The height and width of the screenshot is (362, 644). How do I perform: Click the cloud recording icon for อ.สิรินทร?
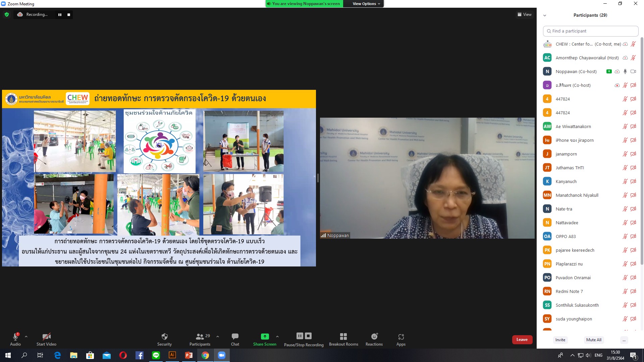click(x=617, y=85)
